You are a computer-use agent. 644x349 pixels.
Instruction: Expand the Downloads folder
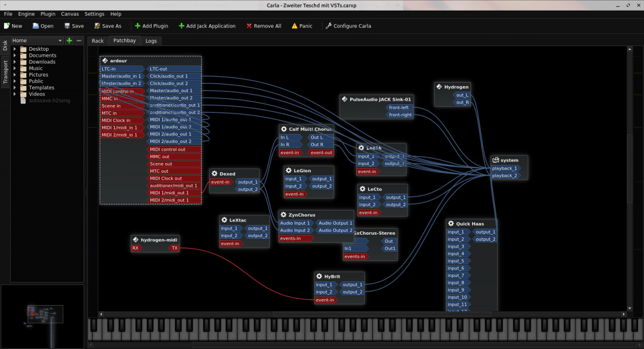pyautogui.click(x=15, y=62)
